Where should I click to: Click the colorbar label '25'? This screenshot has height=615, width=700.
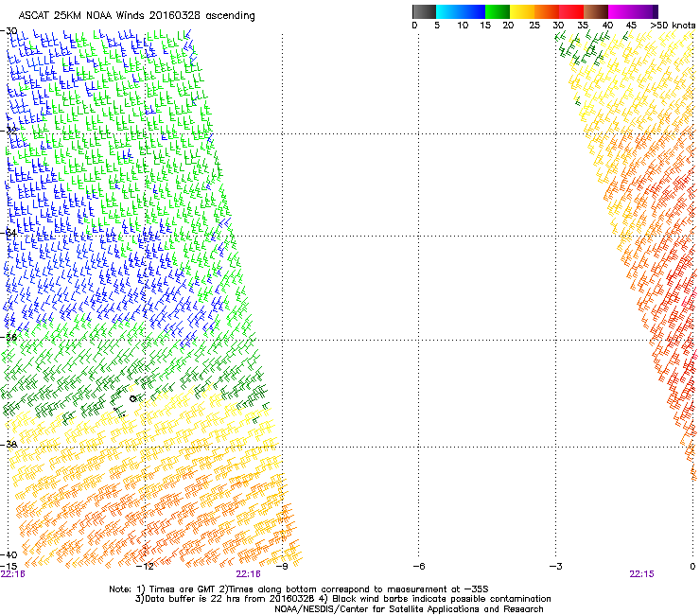534,26
